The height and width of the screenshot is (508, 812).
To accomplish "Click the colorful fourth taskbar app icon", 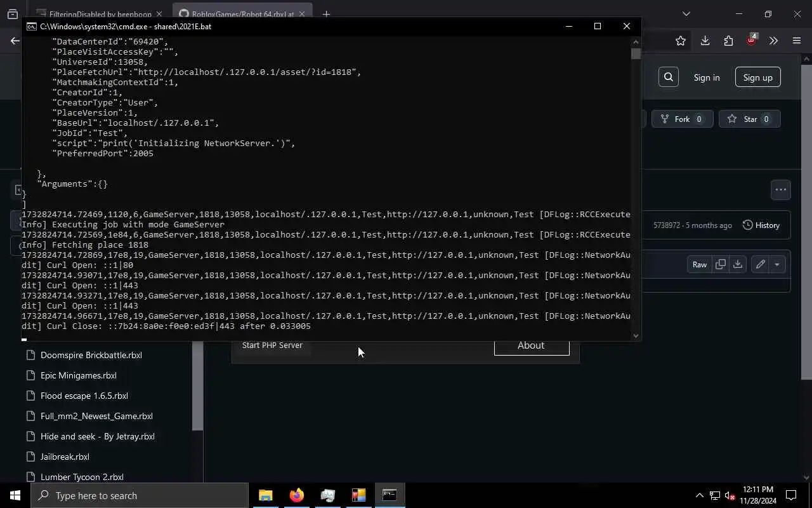I will pyautogui.click(x=358, y=495).
